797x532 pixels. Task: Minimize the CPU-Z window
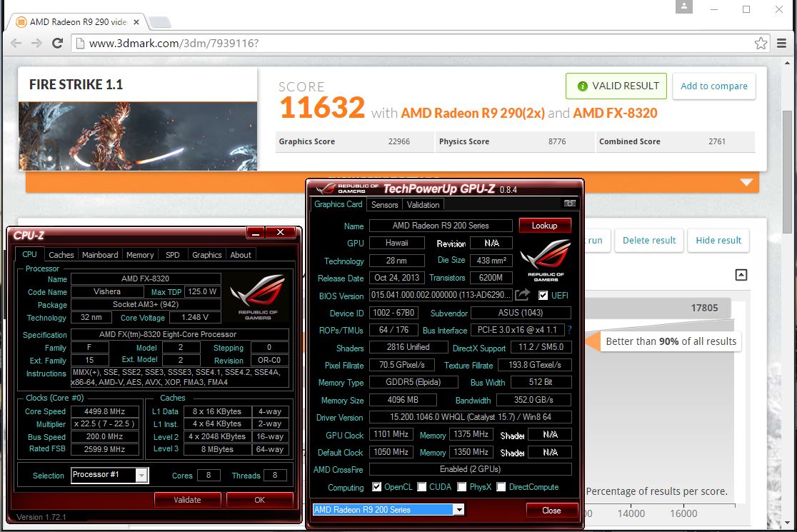(256, 233)
